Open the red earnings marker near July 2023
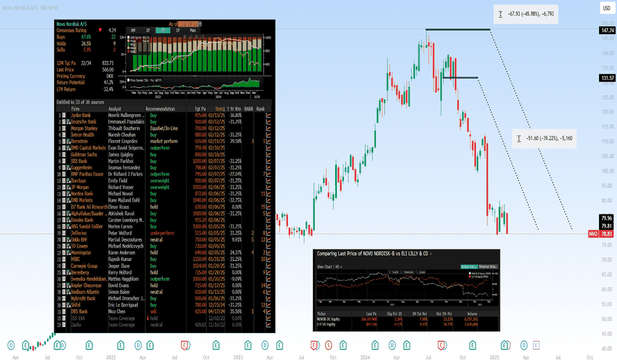The width and height of the screenshot is (617, 364). (314, 345)
